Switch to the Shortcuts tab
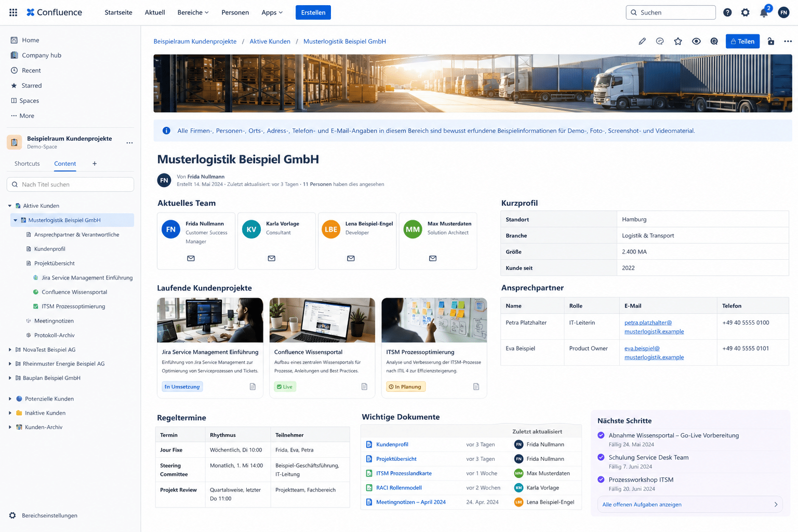The image size is (798, 532). click(27, 164)
